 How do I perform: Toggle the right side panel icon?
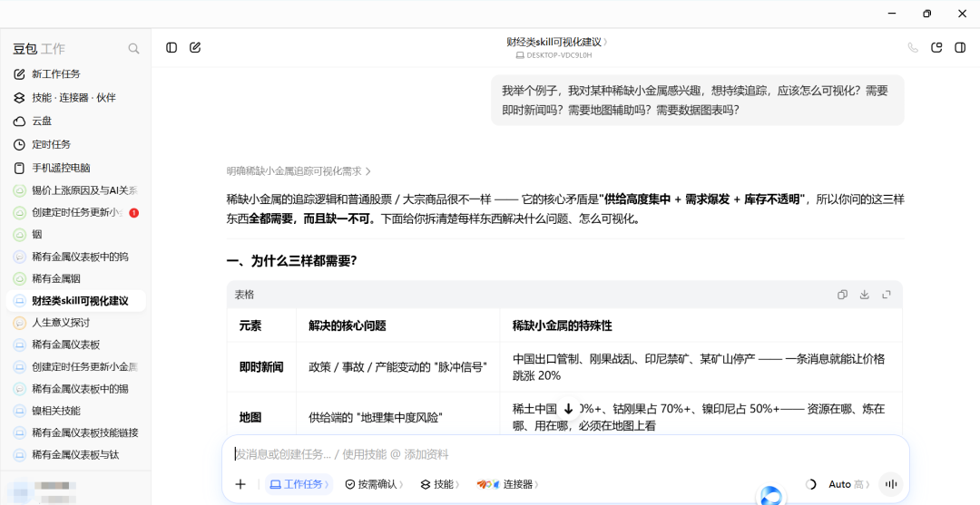pos(961,47)
